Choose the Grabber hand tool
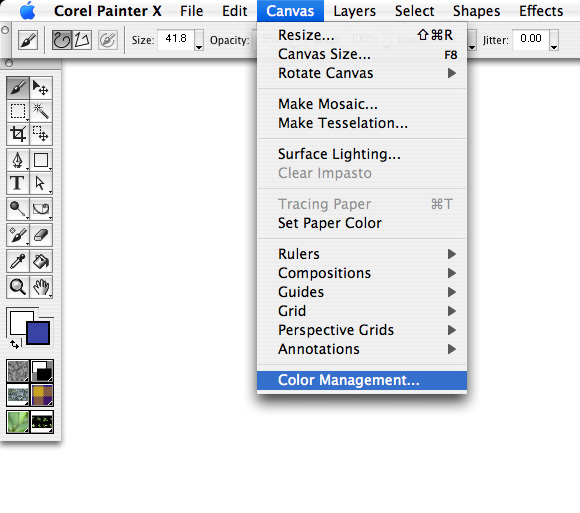The width and height of the screenshot is (580, 513). click(x=41, y=287)
